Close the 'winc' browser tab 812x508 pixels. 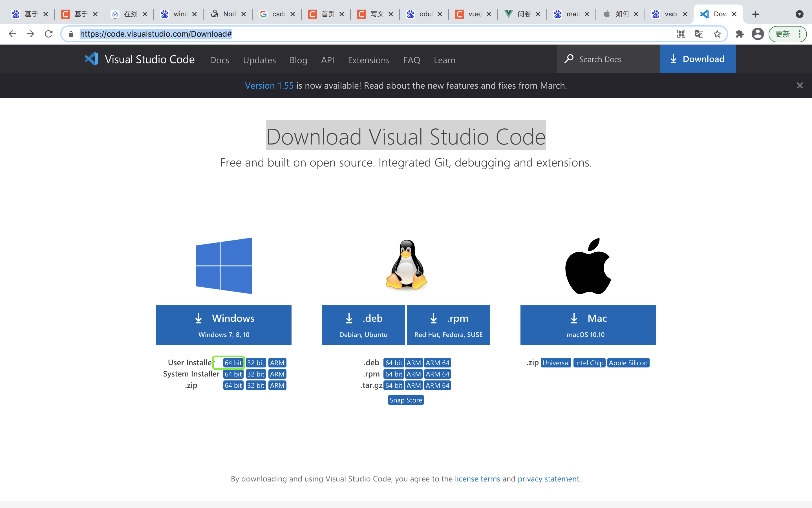click(x=194, y=14)
